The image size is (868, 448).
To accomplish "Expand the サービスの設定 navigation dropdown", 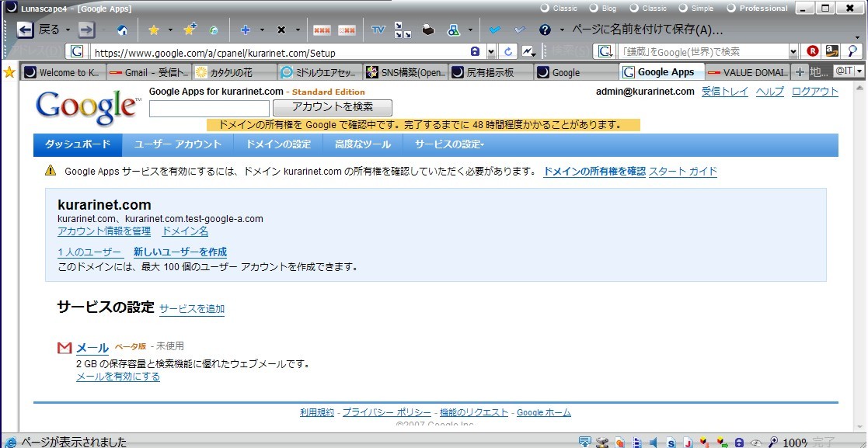I will pos(449,144).
